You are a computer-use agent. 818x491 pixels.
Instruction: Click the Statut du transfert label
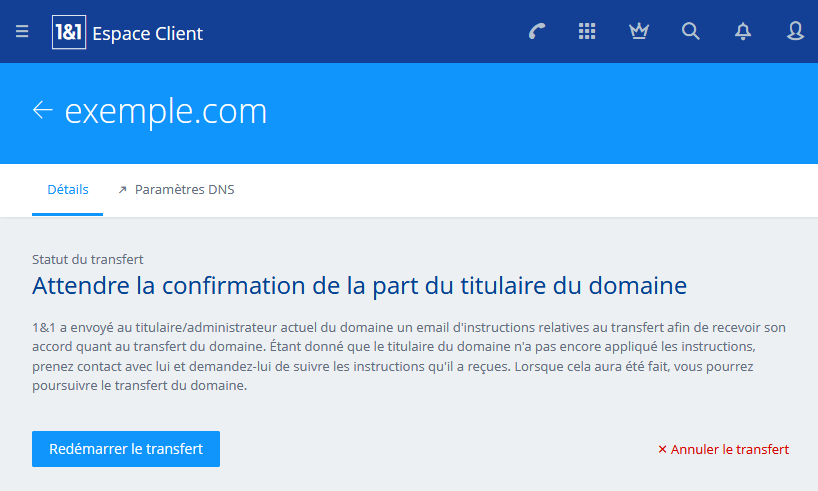pos(88,259)
